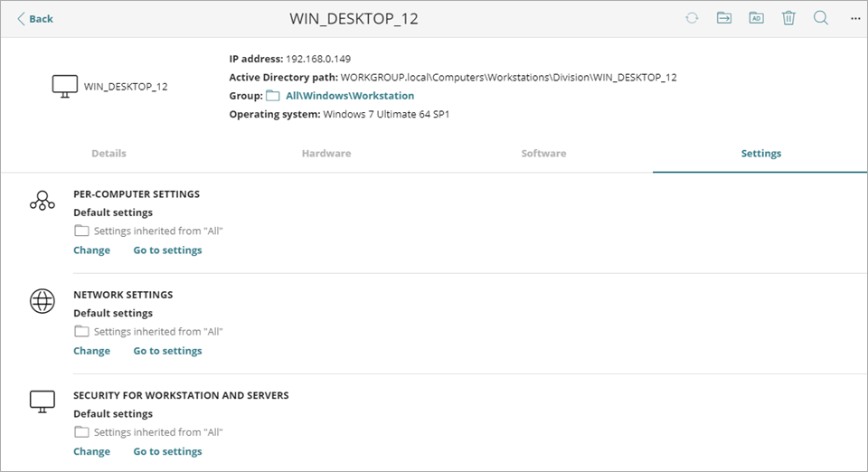
Task: Click the Settings tab
Action: tap(760, 154)
